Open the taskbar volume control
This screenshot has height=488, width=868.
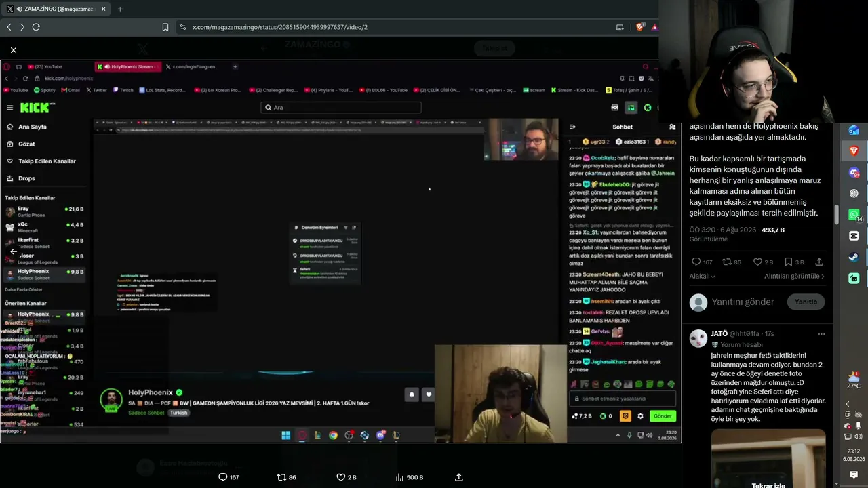click(859, 436)
